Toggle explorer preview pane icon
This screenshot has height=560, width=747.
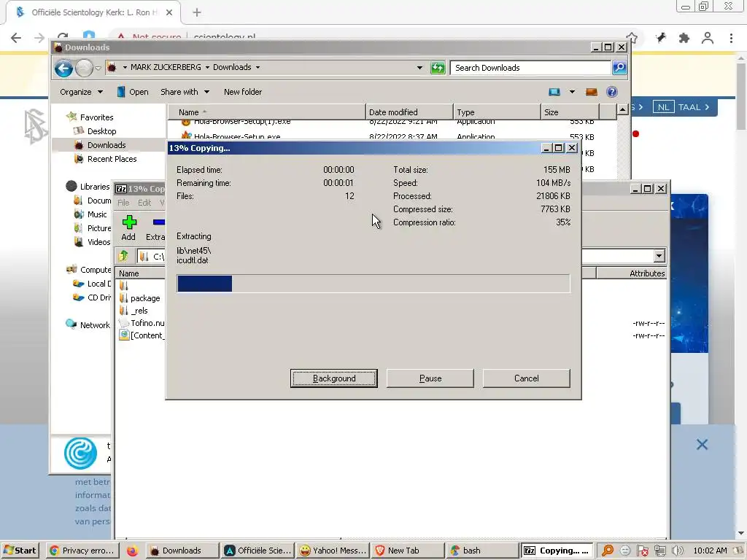(592, 92)
